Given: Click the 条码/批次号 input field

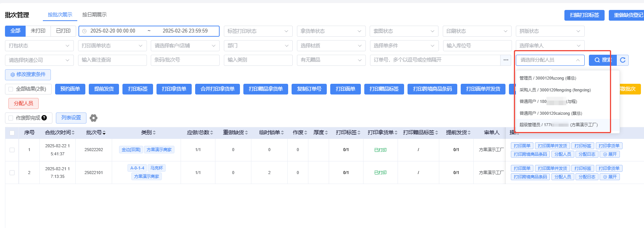Looking at the screenshot, I should tap(185, 60).
